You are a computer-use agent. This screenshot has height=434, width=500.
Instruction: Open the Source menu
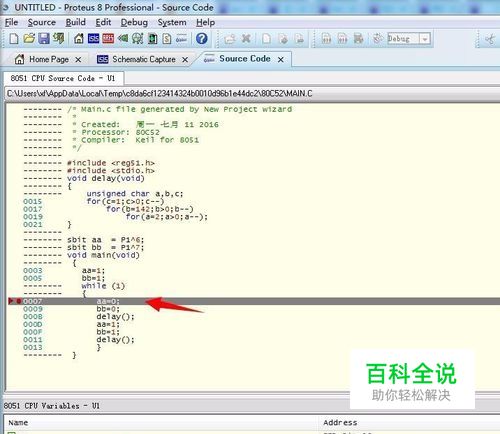(42, 22)
